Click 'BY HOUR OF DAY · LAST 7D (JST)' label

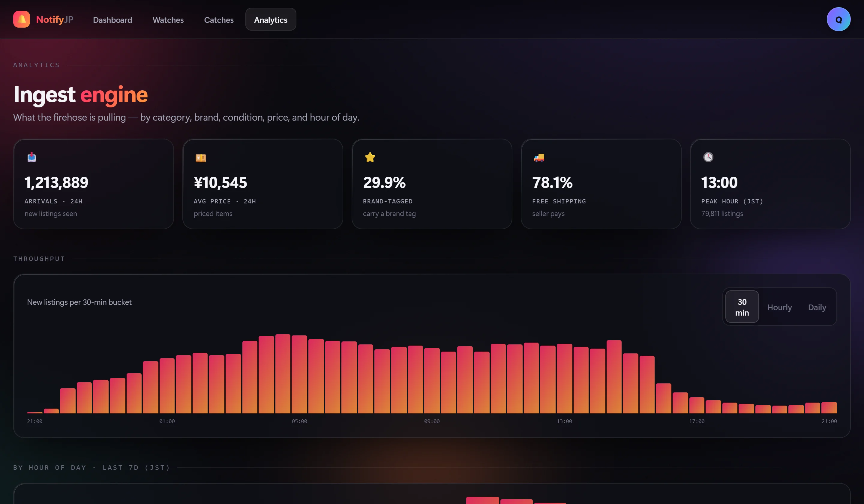coord(91,468)
